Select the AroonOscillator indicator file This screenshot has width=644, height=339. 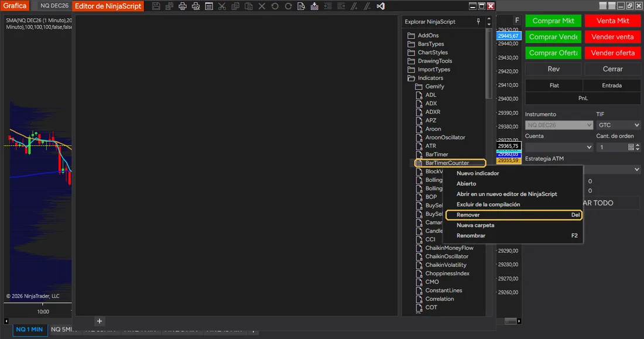(x=441, y=137)
